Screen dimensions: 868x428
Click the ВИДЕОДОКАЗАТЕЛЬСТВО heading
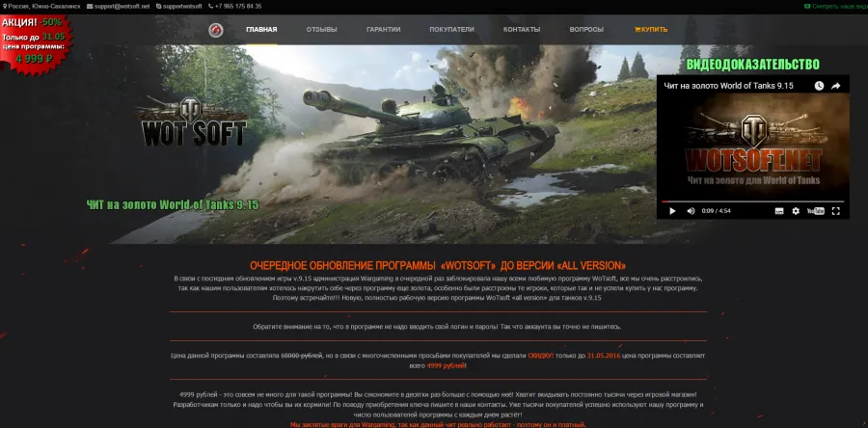(753, 65)
